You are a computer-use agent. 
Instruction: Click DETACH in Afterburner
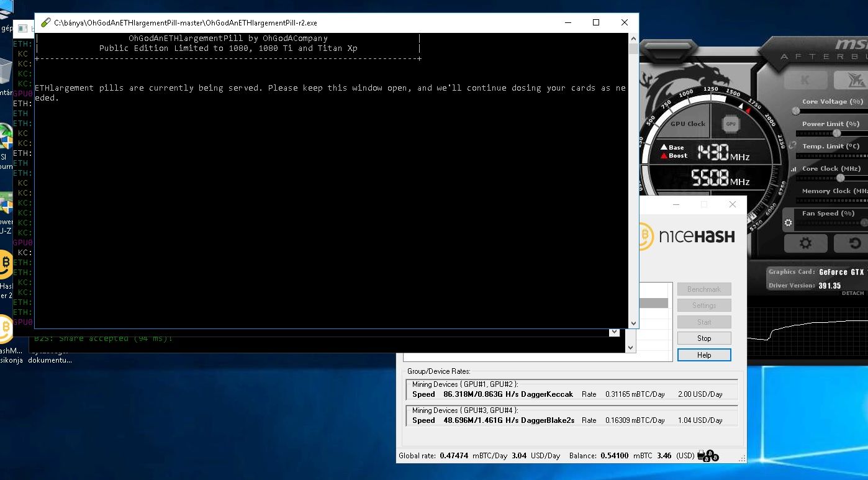click(852, 293)
